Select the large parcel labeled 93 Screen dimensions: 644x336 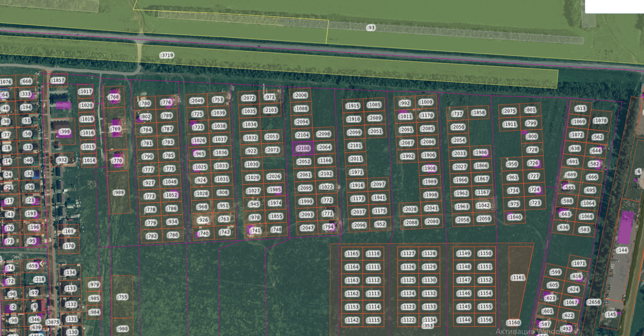tap(371, 28)
